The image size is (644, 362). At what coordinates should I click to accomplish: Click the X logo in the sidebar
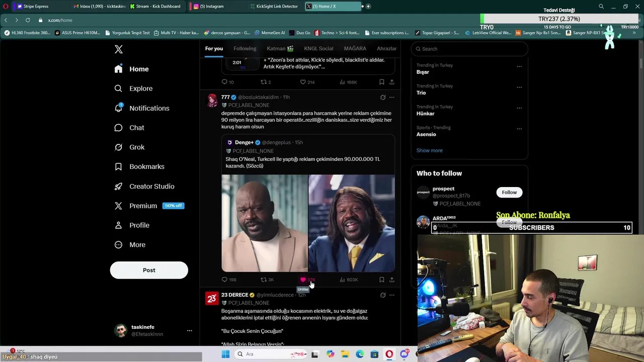click(x=119, y=49)
